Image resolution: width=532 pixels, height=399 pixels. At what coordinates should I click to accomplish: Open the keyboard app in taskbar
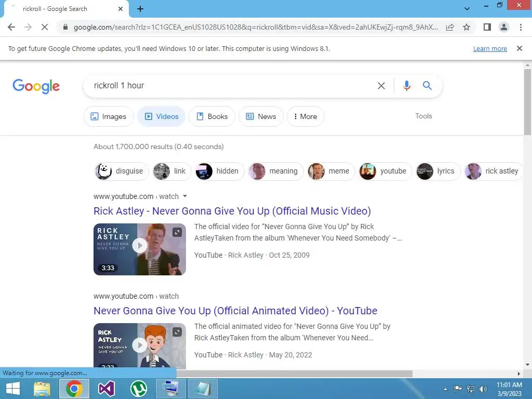[170, 389]
